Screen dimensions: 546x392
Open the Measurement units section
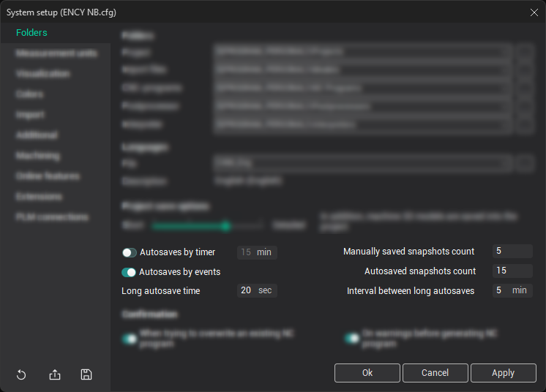56,53
